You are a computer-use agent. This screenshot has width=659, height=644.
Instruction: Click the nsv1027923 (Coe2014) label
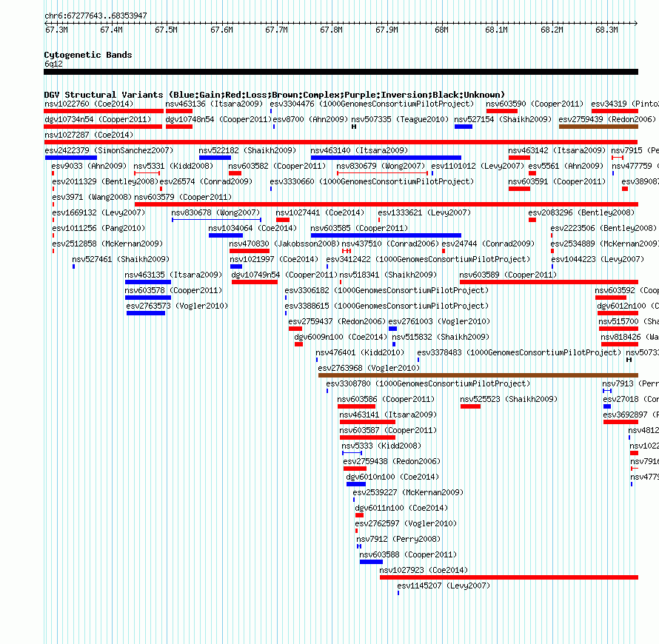click(424, 570)
